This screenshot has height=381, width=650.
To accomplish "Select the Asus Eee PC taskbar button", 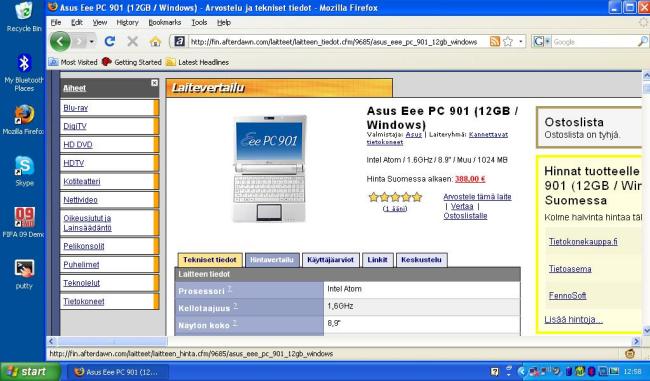I will (117, 372).
